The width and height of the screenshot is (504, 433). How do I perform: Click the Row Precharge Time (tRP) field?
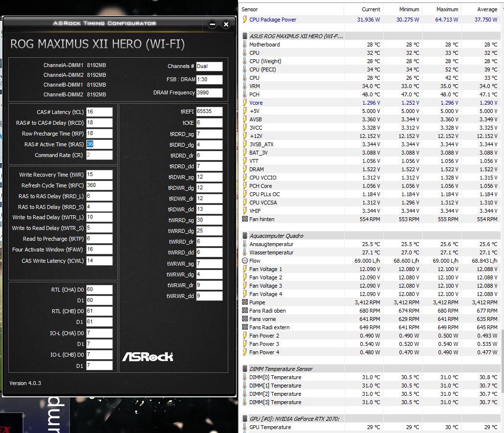[x=99, y=134]
